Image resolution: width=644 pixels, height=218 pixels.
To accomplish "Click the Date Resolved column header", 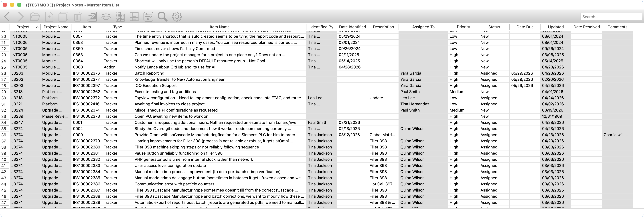I will [587, 27].
